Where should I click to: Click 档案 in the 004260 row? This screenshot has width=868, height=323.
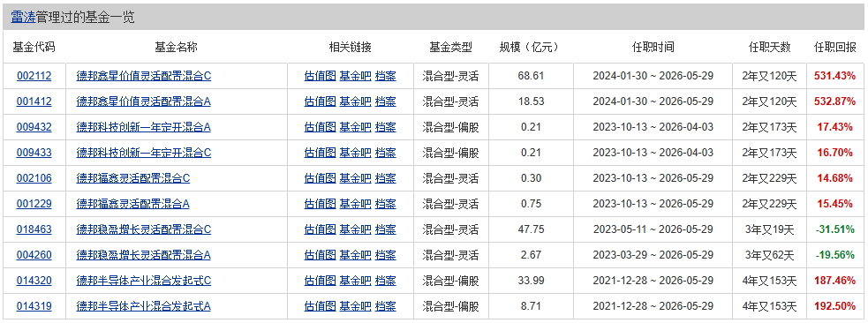tap(385, 255)
